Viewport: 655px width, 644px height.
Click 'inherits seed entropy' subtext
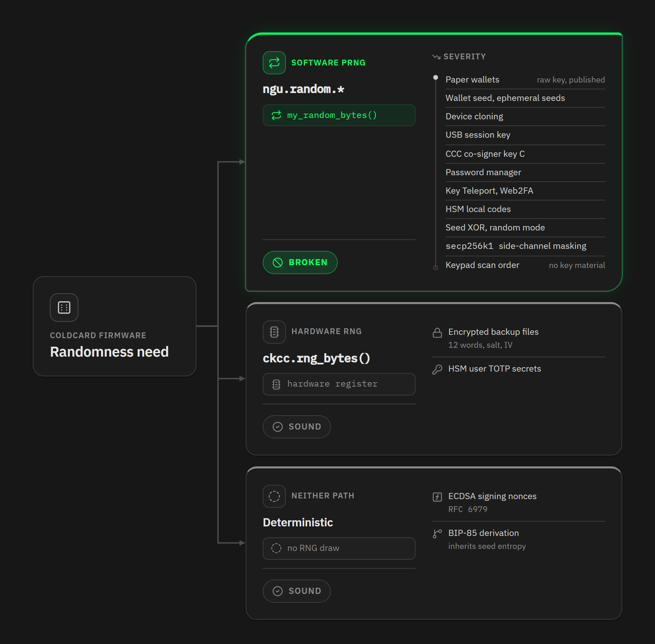[487, 546]
